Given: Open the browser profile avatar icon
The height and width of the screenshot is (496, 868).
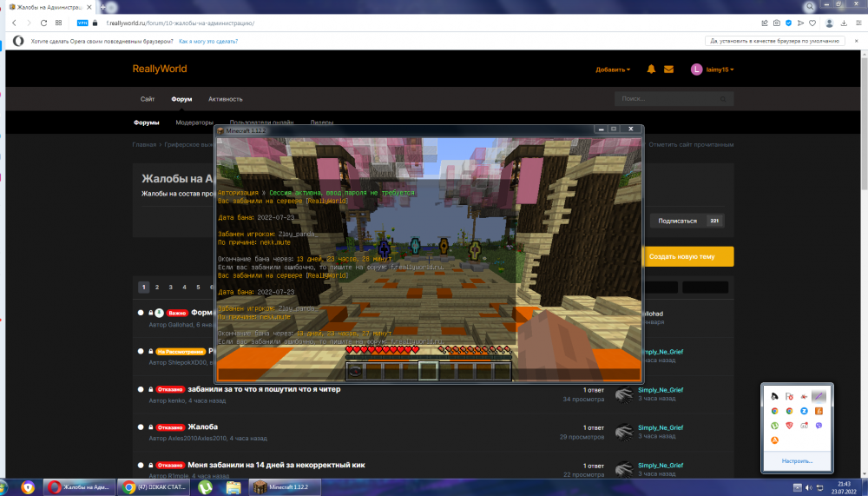Looking at the screenshot, I should coord(829,23).
